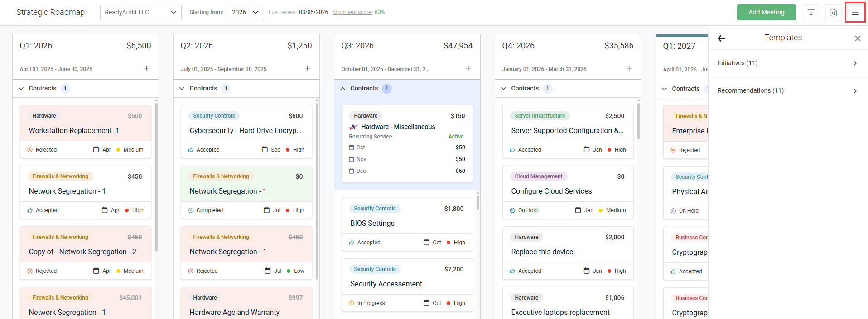Close the Templates panel
This screenshot has width=868, height=319.
click(857, 38)
